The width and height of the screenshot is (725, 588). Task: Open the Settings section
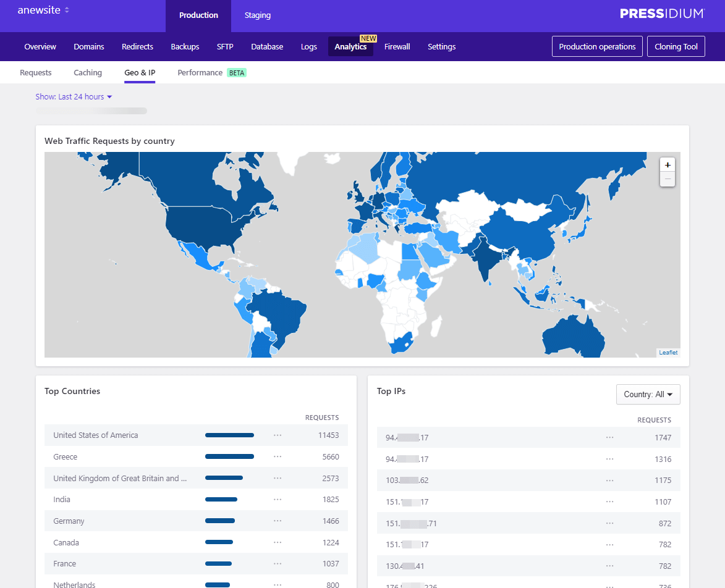click(441, 47)
